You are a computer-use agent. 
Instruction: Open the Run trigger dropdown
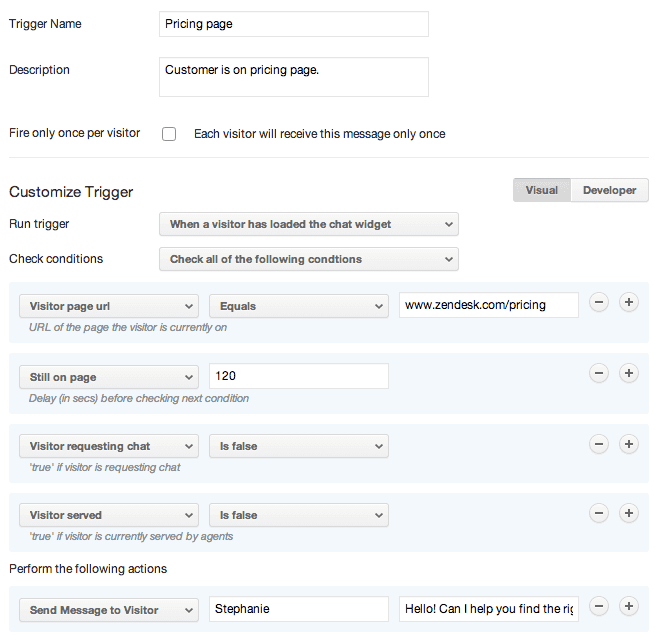point(308,224)
